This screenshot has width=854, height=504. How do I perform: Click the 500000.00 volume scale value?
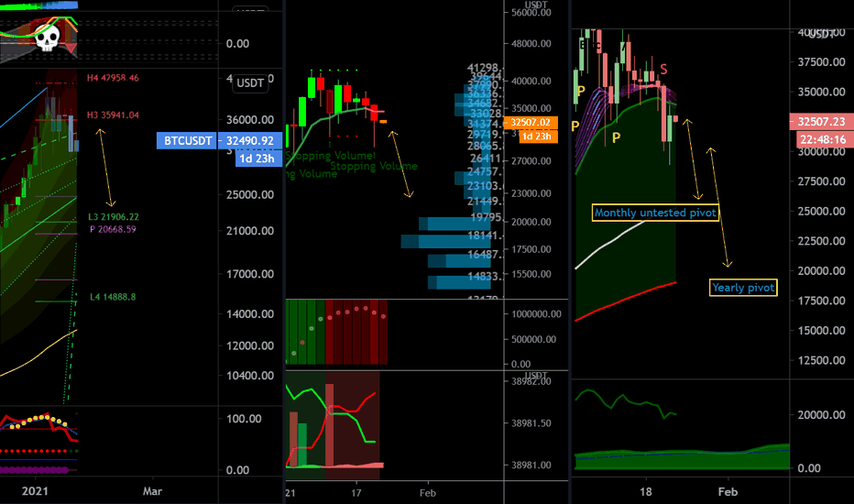(x=533, y=339)
